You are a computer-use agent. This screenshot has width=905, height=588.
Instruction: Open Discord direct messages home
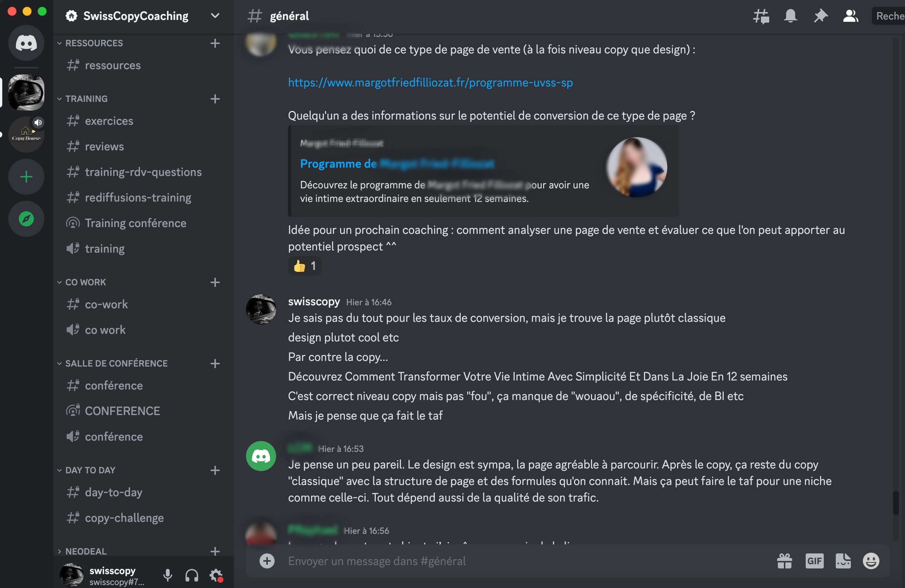(x=26, y=43)
